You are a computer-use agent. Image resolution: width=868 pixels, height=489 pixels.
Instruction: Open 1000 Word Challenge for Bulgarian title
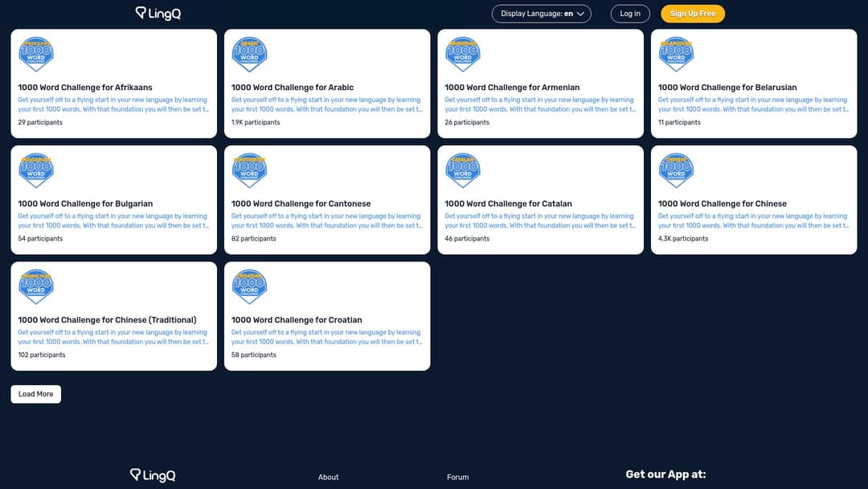click(85, 203)
